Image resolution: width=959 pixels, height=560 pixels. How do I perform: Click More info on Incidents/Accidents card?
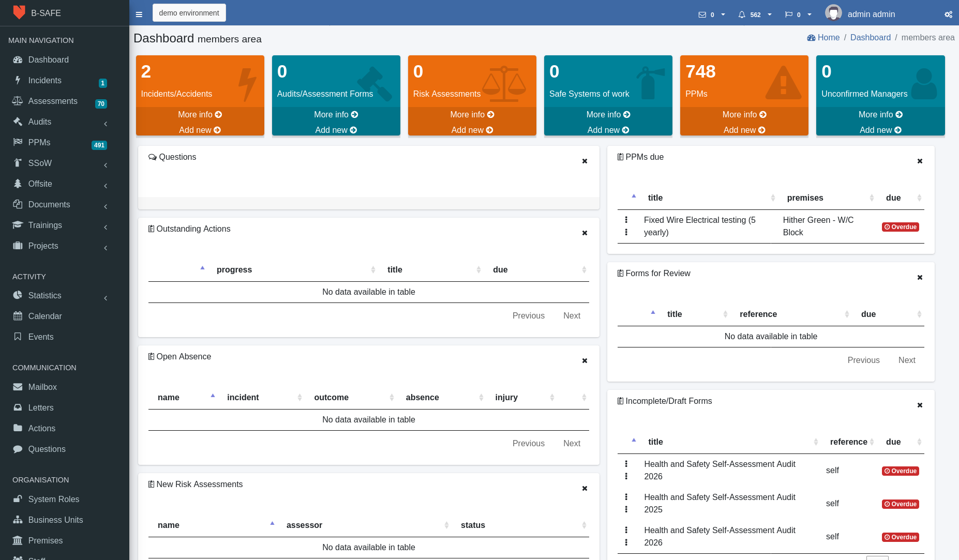pos(200,115)
